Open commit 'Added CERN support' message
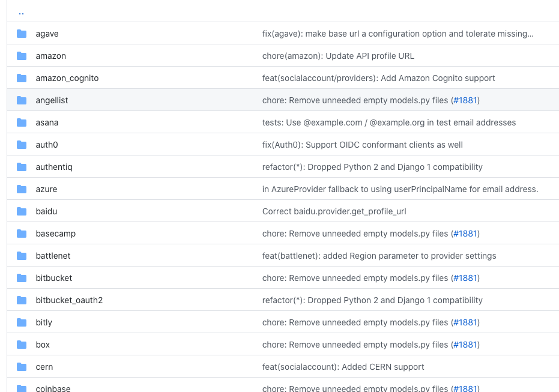The height and width of the screenshot is (392, 559). pos(343,367)
